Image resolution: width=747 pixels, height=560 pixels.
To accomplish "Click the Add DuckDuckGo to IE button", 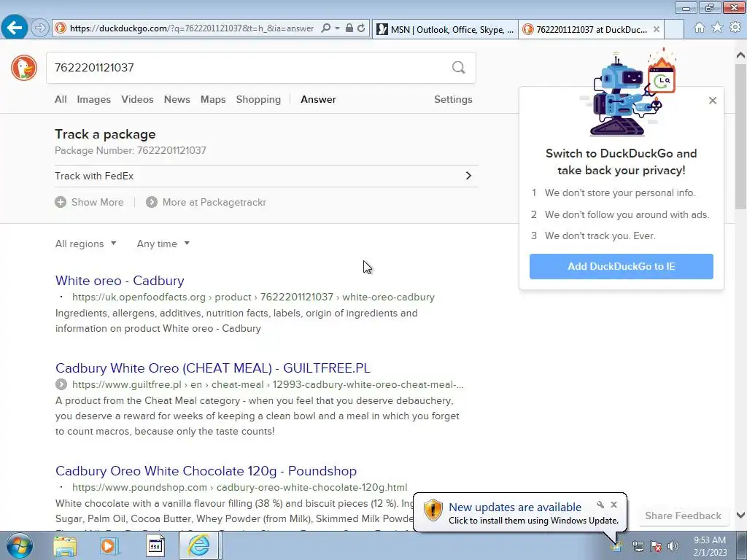I will (622, 266).
